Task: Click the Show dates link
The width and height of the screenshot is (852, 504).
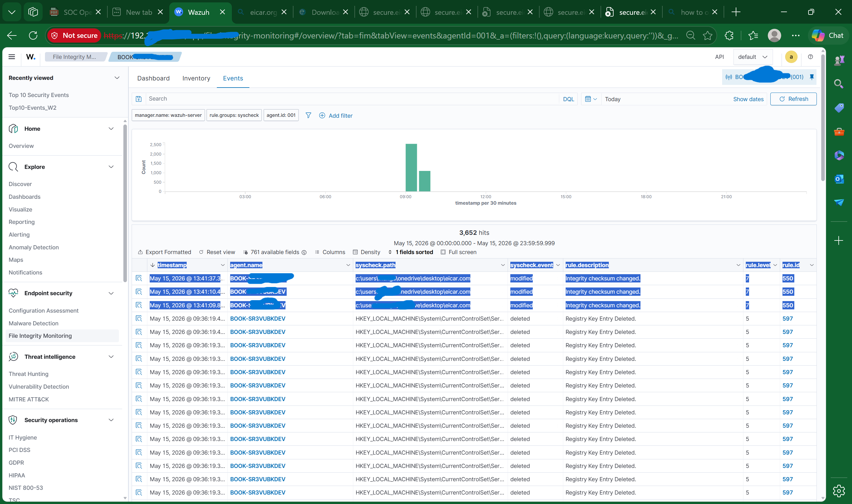Action: click(748, 99)
